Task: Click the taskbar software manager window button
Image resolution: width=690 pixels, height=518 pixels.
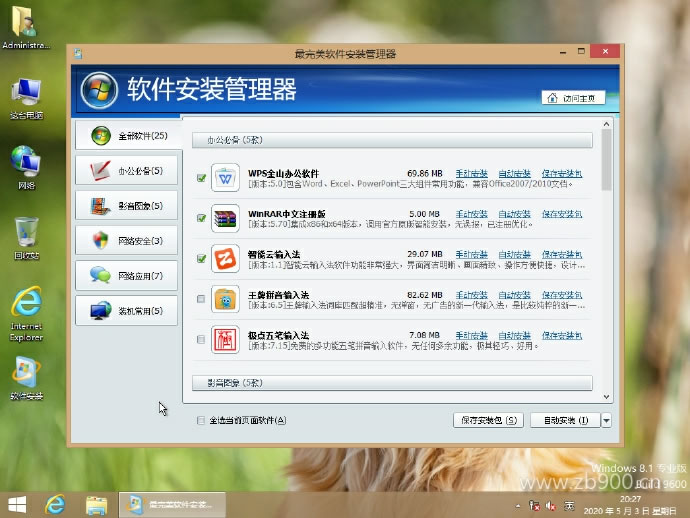Action: point(172,505)
